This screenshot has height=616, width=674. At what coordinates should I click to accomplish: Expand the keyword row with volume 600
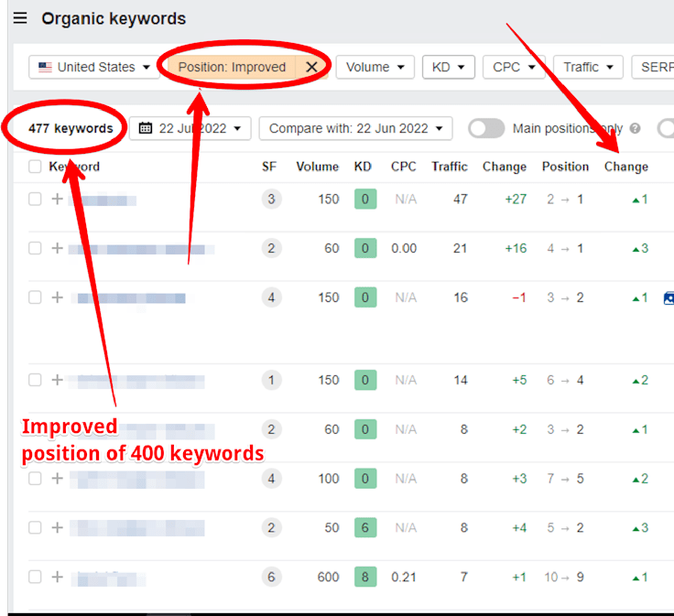[x=57, y=577]
